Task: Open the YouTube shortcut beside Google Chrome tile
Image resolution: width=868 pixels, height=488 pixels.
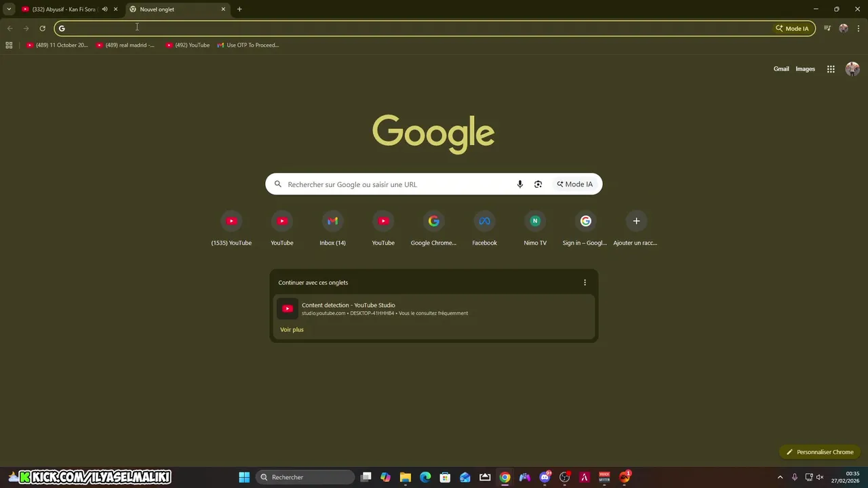Action: pos(383,229)
